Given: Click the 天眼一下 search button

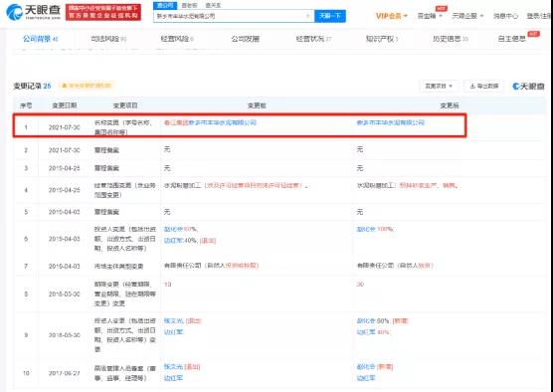Looking at the screenshot, I should tap(330, 16).
